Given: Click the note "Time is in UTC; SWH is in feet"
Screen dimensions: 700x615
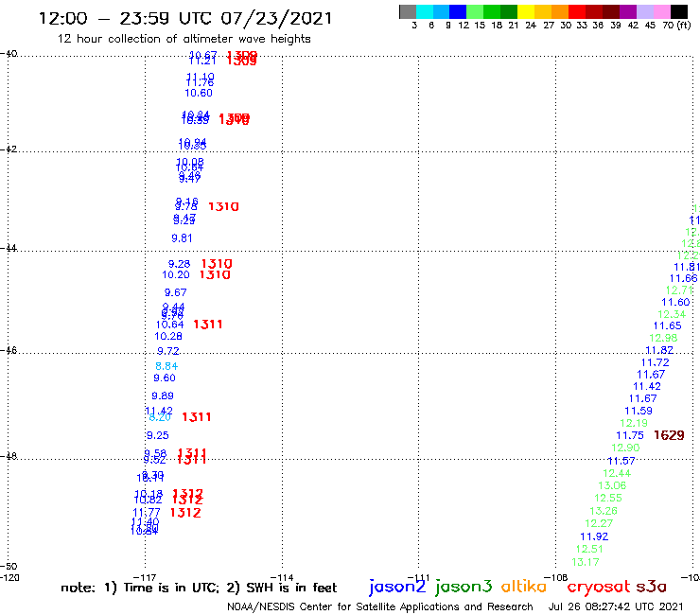Looking at the screenshot, I should (x=199, y=588).
